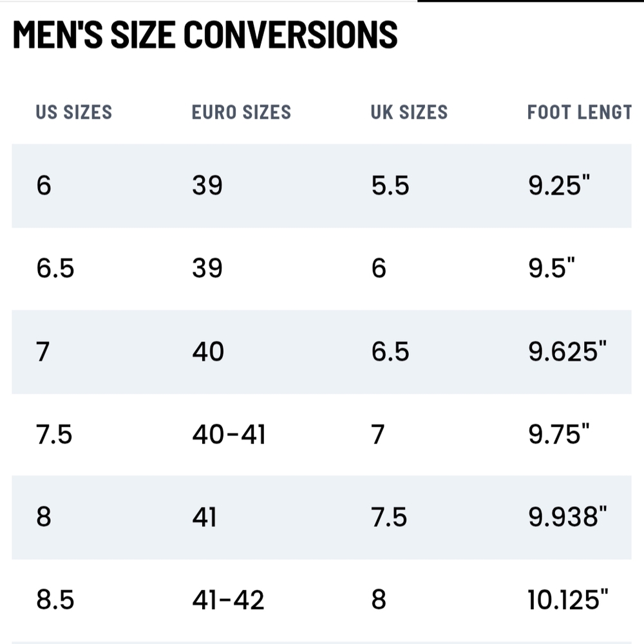Screen dimensions: 644x644
Task: Click the Men's Size Conversions heading
Action: 205,35
